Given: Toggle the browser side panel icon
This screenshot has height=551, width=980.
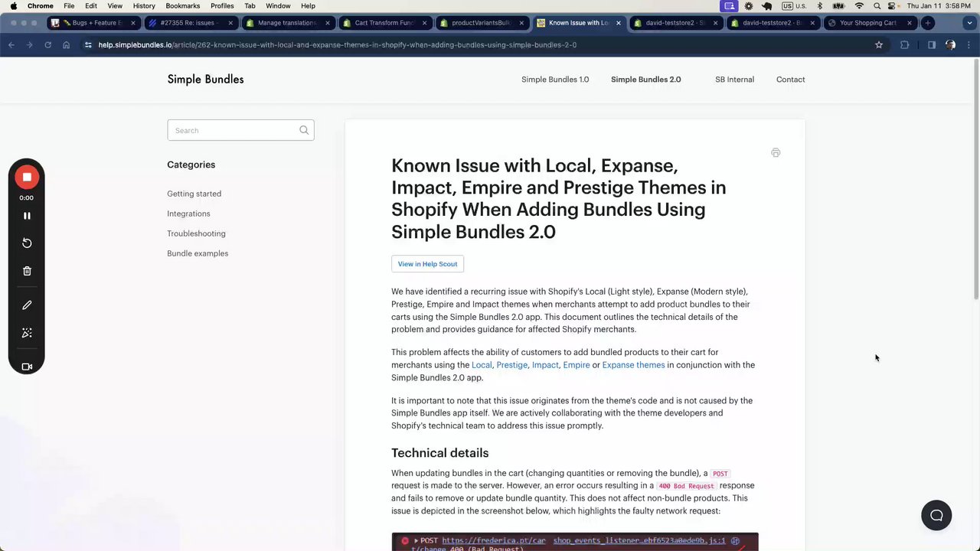Looking at the screenshot, I should [932, 45].
